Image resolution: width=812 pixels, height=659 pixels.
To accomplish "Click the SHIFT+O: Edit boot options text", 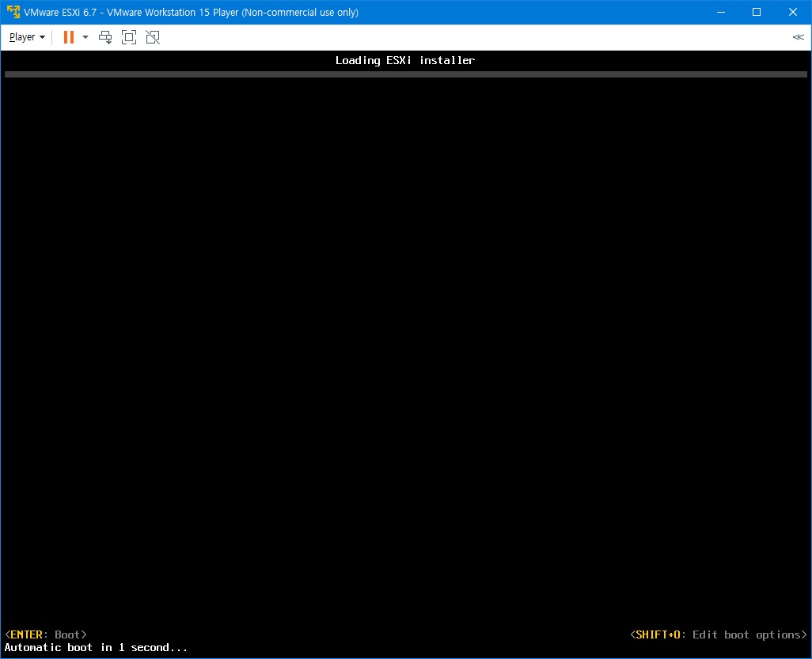I will pos(719,634).
